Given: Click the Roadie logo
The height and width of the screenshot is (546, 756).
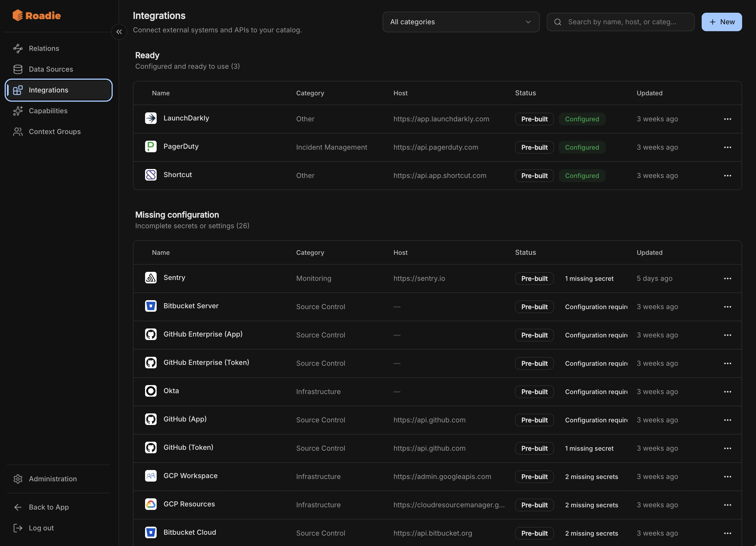Looking at the screenshot, I should click(36, 15).
